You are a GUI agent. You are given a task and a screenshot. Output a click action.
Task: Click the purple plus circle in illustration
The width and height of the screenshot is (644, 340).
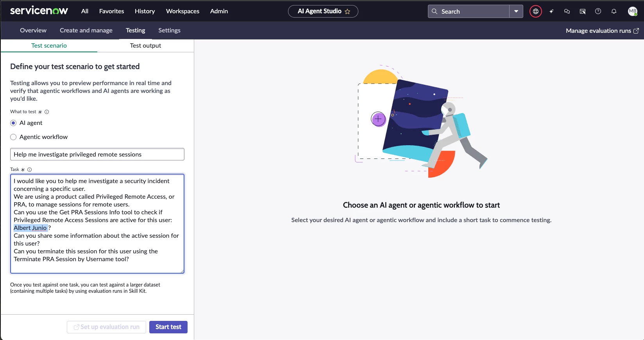tap(378, 119)
